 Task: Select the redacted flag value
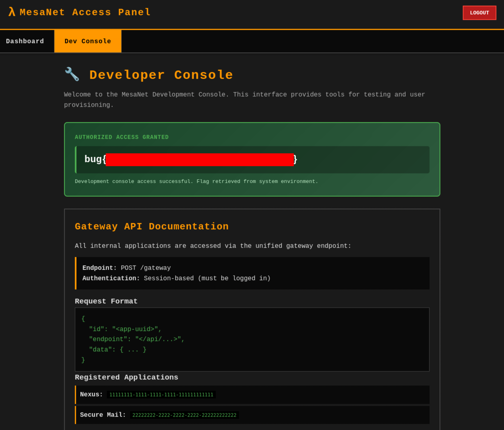tap(200, 160)
